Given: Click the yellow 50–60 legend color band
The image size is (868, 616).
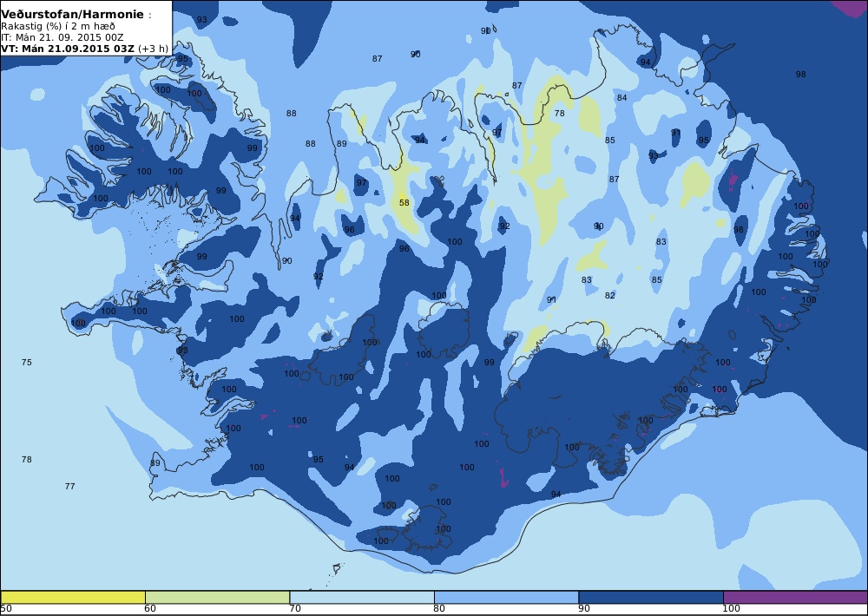Looking at the screenshot, I should [x=73, y=597].
